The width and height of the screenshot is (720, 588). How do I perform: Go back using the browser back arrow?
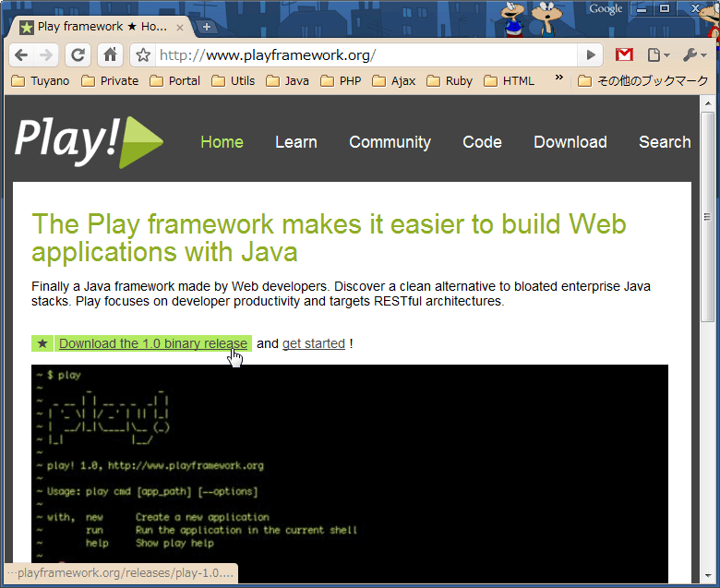pyautogui.click(x=21, y=55)
